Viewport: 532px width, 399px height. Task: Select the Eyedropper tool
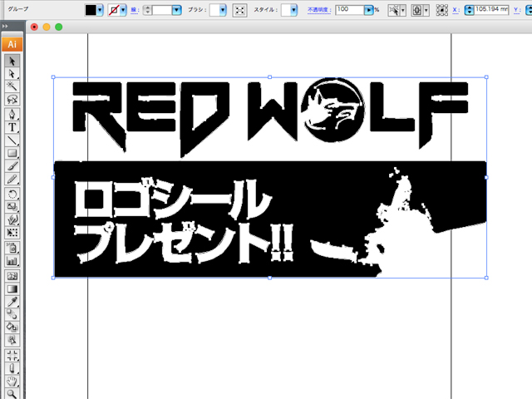(x=12, y=301)
